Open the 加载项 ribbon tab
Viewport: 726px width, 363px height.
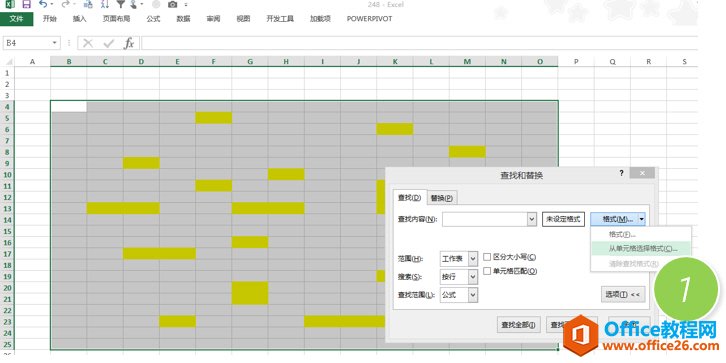[320, 19]
